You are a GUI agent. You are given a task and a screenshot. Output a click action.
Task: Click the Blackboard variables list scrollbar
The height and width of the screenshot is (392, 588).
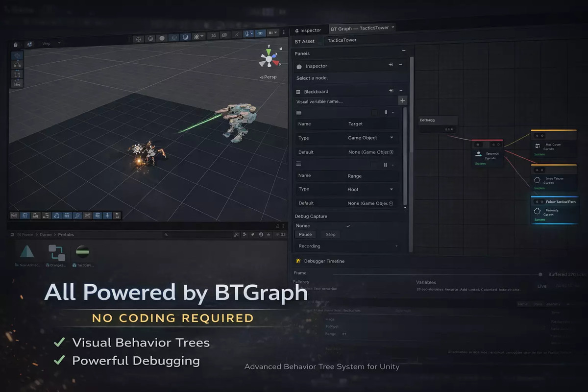click(405, 157)
